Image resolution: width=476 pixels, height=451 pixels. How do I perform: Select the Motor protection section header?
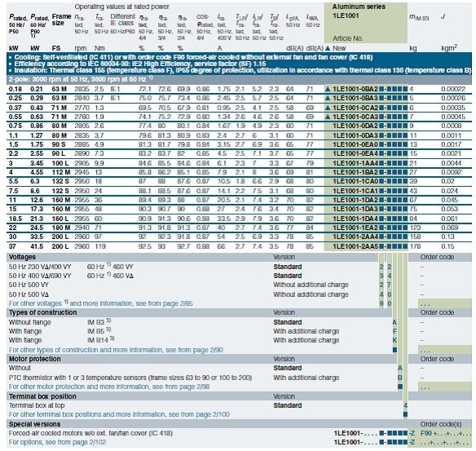click(34, 359)
